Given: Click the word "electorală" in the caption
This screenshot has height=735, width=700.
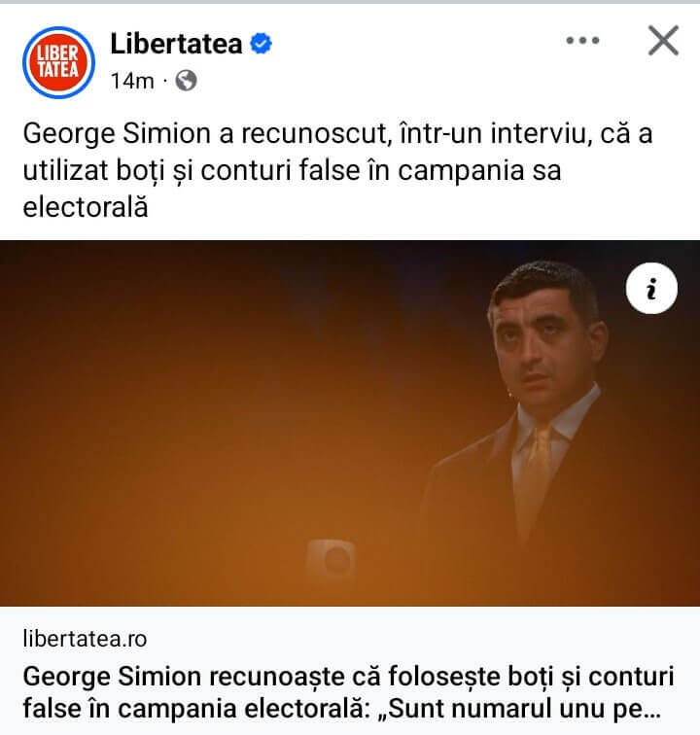Looking at the screenshot, I should click(x=86, y=207).
